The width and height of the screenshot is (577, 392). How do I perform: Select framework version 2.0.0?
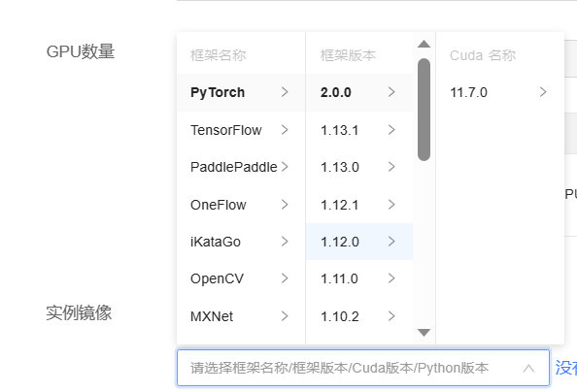[x=359, y=92]
